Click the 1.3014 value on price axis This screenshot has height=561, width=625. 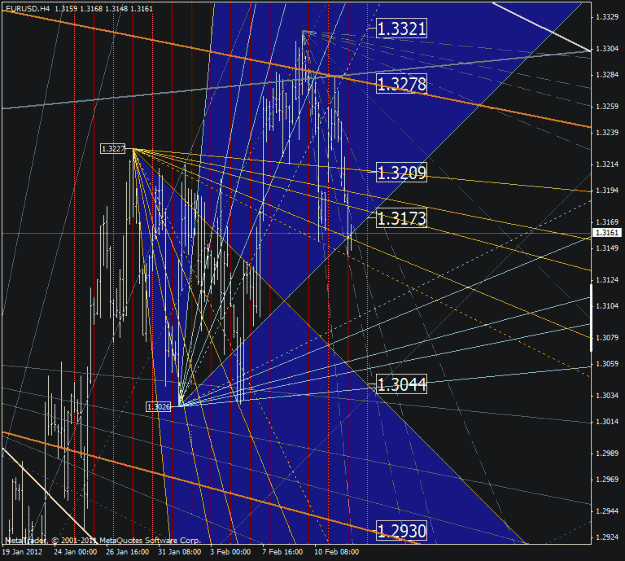point(607,421)
